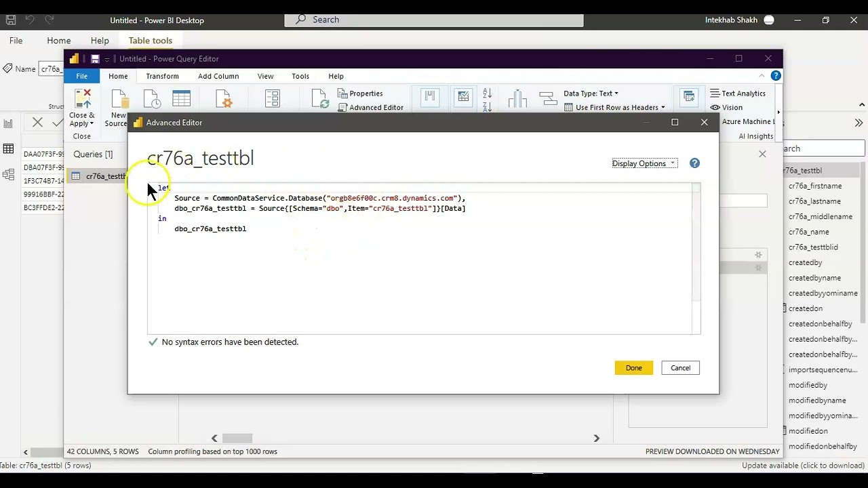
Task: Collapse the Power Query ribbon chevron
Action: coord(762,76)
